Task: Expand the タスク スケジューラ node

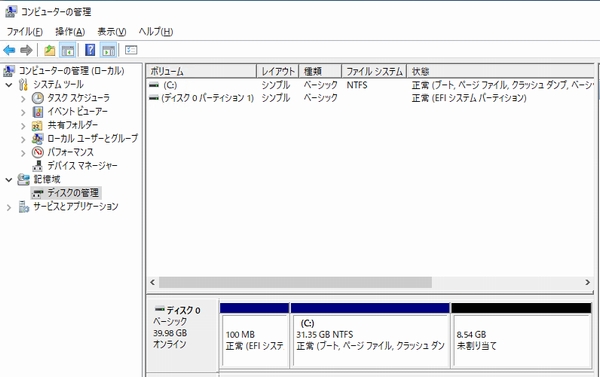Action: tap(23, 99)
